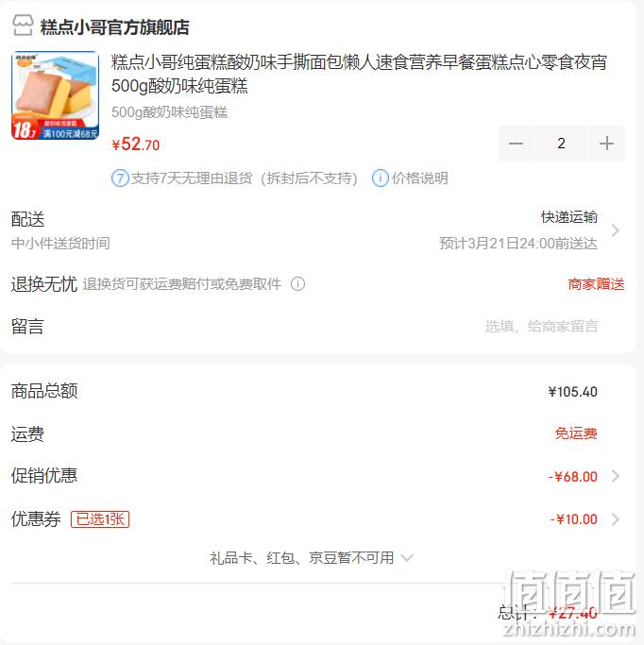644x645 pixels.
Task: Open the 糕点小哥官方旗舰店 store icon
Action: click(x=23, y=26)
